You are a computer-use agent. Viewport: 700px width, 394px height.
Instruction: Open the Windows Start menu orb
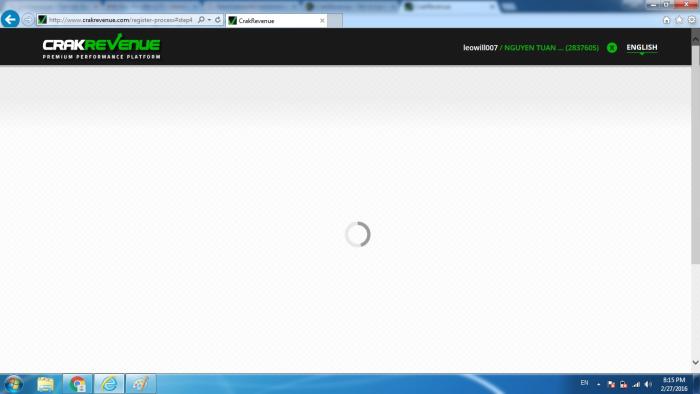[x=13, y=384]
